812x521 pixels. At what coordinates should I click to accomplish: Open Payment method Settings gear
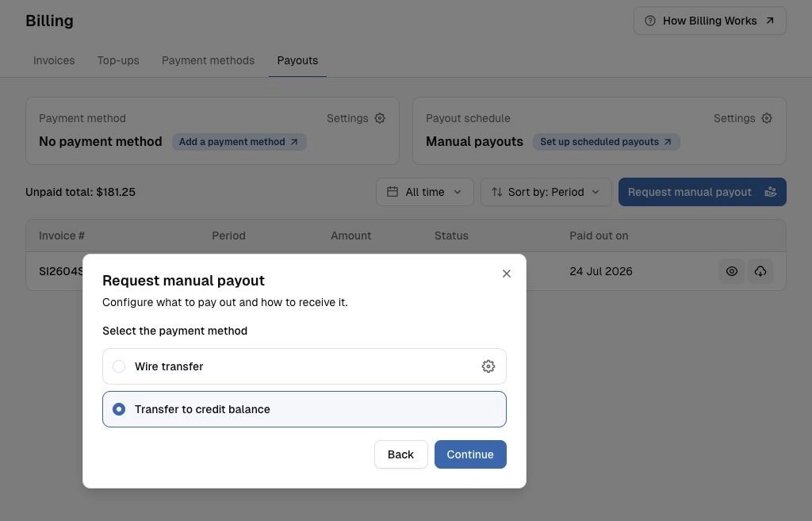coord(380,118)
